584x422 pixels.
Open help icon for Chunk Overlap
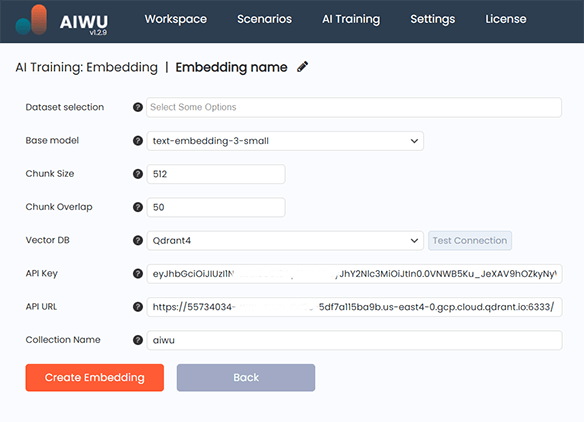138,207
